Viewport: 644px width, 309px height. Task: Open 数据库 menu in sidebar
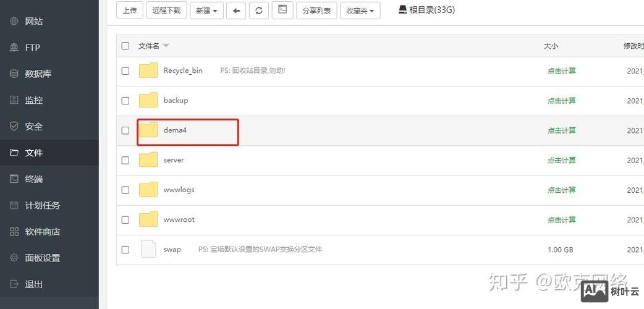point(49,74)
